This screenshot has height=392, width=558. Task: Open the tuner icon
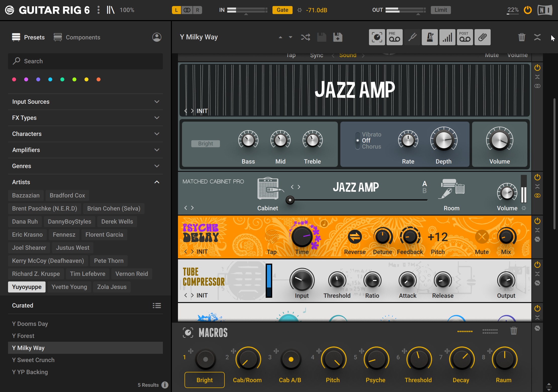(412, 37)
